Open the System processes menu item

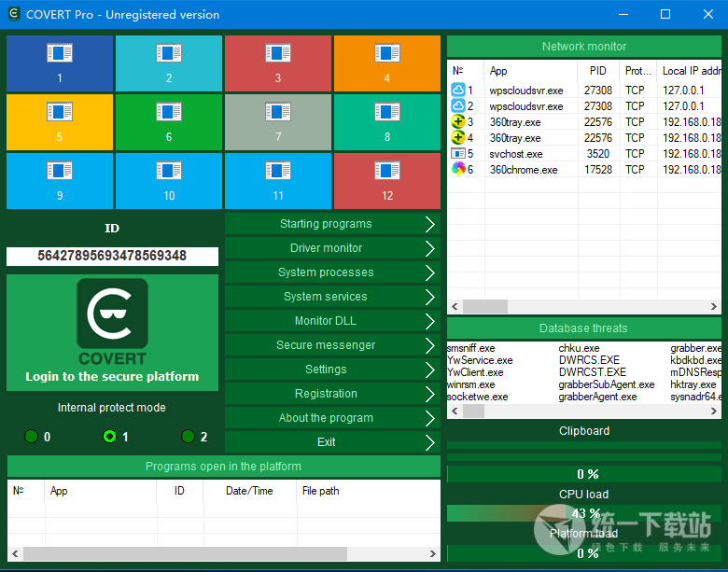point(326,272)
